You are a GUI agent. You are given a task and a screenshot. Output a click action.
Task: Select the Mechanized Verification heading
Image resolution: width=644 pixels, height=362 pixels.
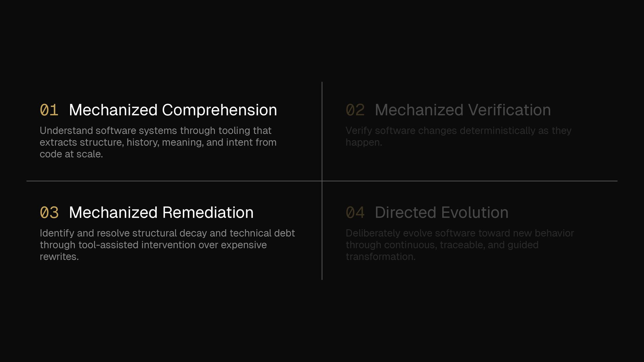tap(463, 110)
